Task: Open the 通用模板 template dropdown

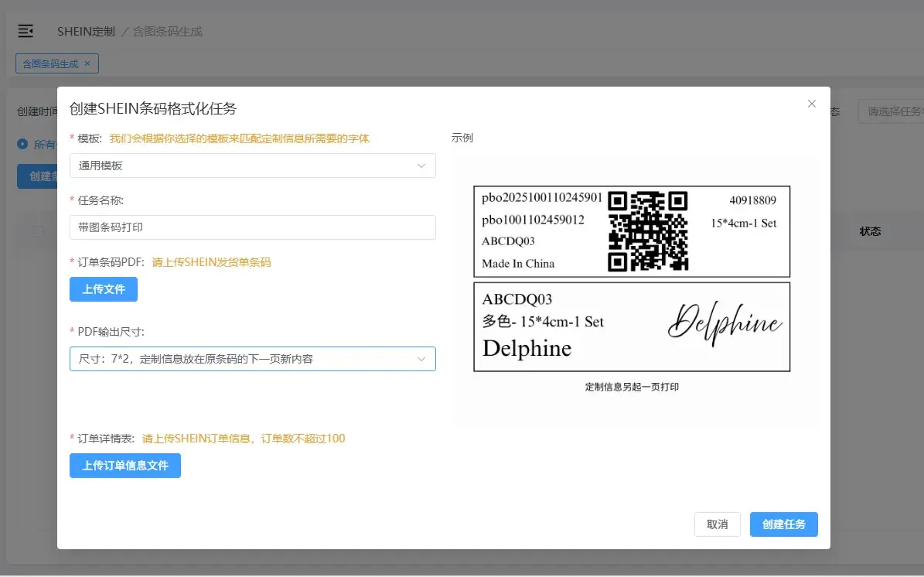Action: coord(252,166)
